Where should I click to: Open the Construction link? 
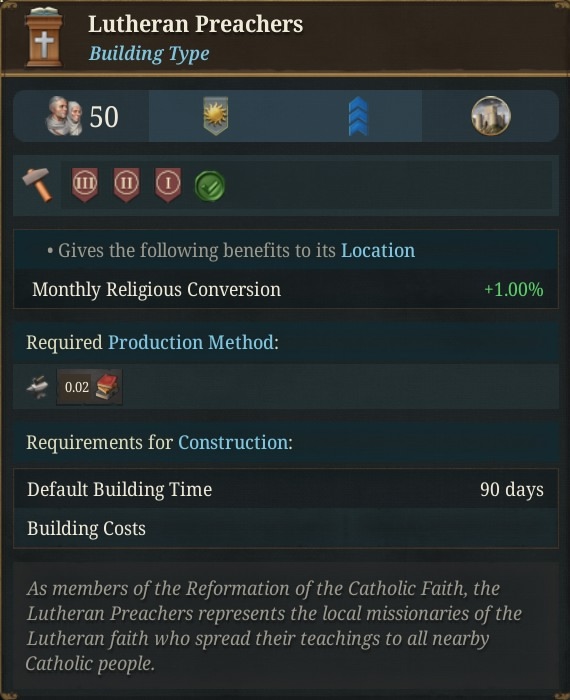coord(233,442)
